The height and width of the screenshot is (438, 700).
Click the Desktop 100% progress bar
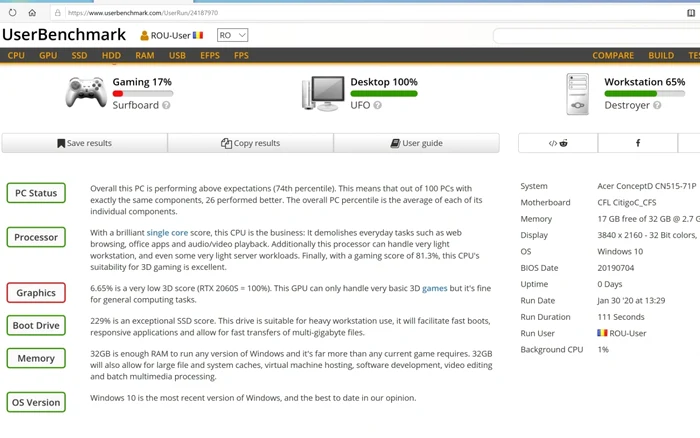click(384, 94)
